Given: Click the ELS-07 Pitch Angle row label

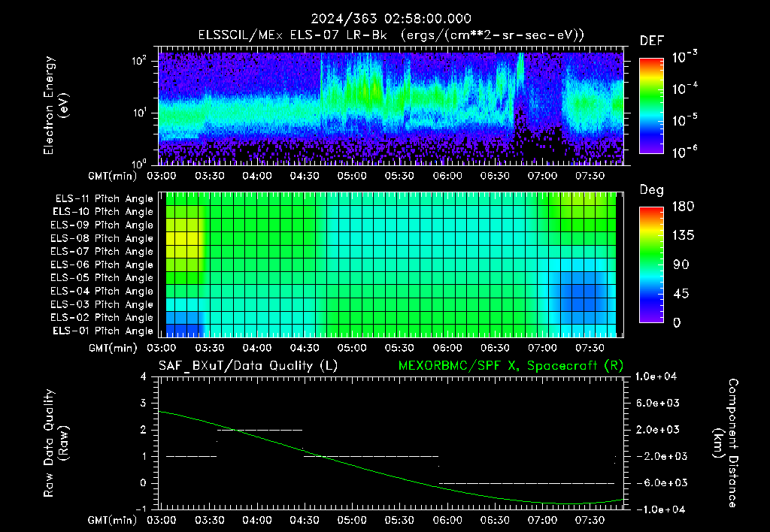Looking at the screenshot, I should point(102,251).
